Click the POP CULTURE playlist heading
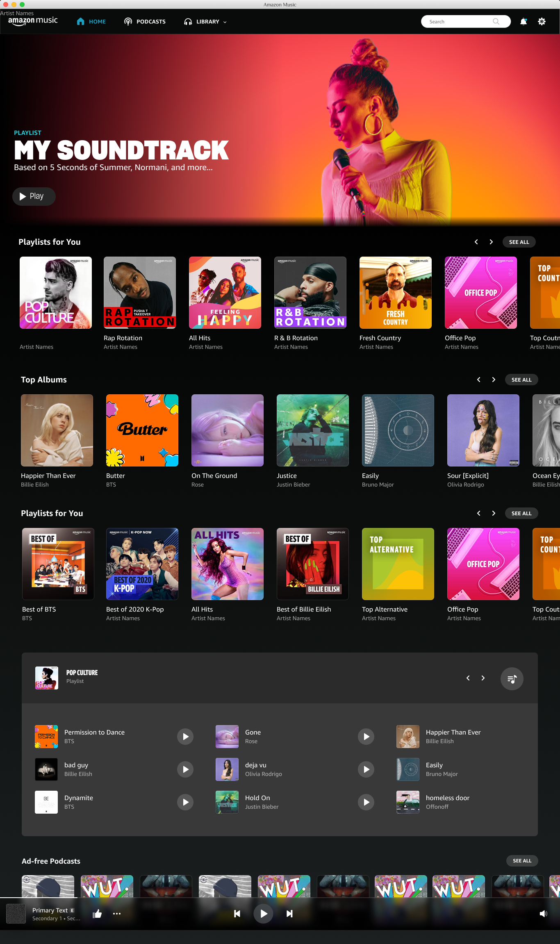This screenshot has width=560, height=944. pyautogui.click(x=82, y=673)
